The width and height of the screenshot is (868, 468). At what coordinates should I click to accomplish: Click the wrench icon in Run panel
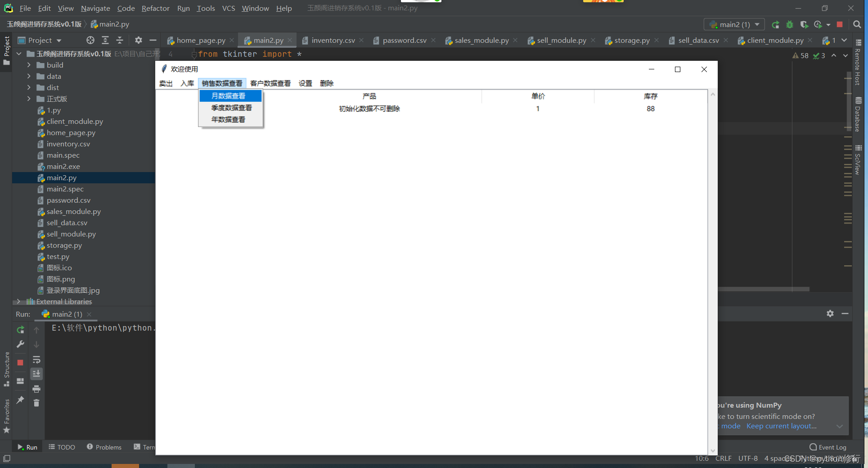coord(20,345)
